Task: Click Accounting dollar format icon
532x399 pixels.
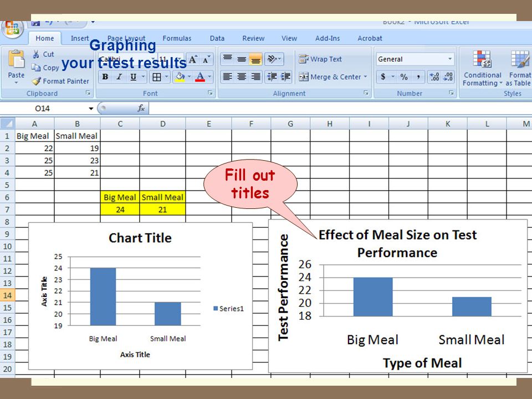Action: click(383, 76)
